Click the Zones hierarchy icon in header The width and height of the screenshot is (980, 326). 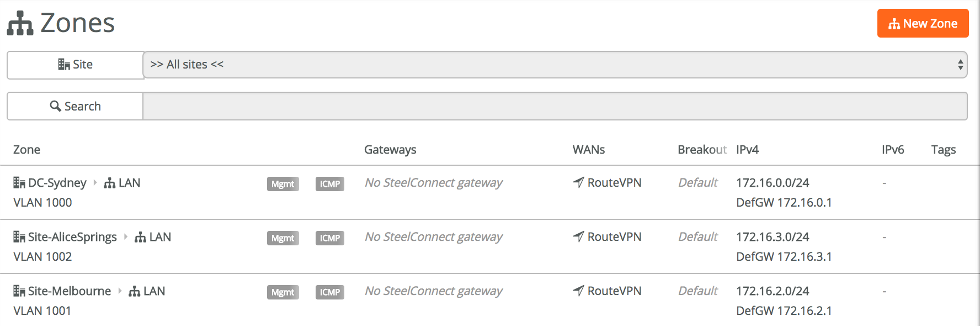click(20, 24)
